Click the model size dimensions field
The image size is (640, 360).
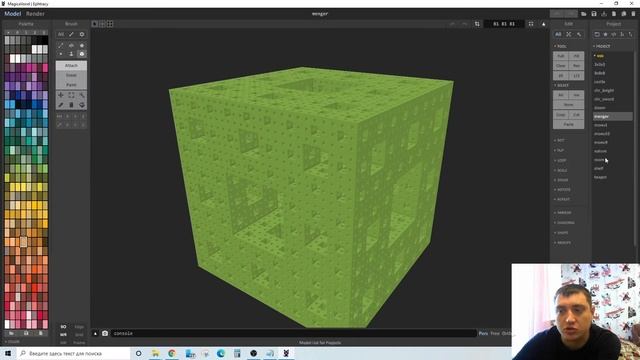(x=504, y=24)
